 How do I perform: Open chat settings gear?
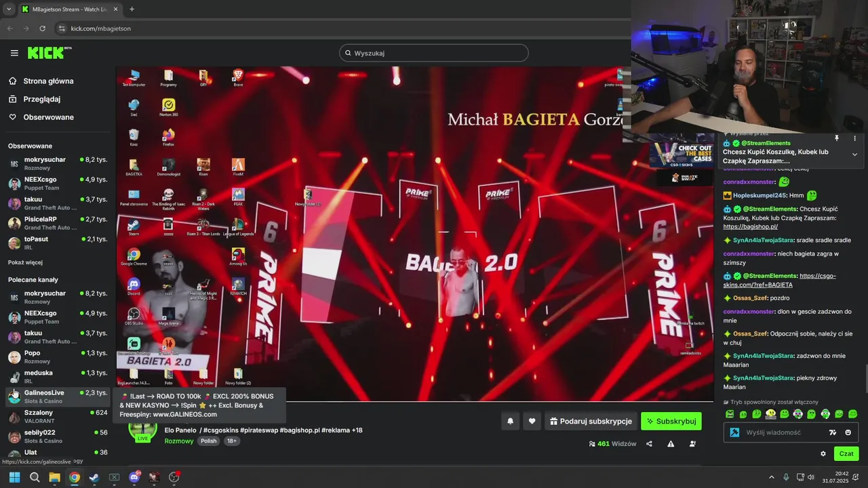(x=823, y=454)
